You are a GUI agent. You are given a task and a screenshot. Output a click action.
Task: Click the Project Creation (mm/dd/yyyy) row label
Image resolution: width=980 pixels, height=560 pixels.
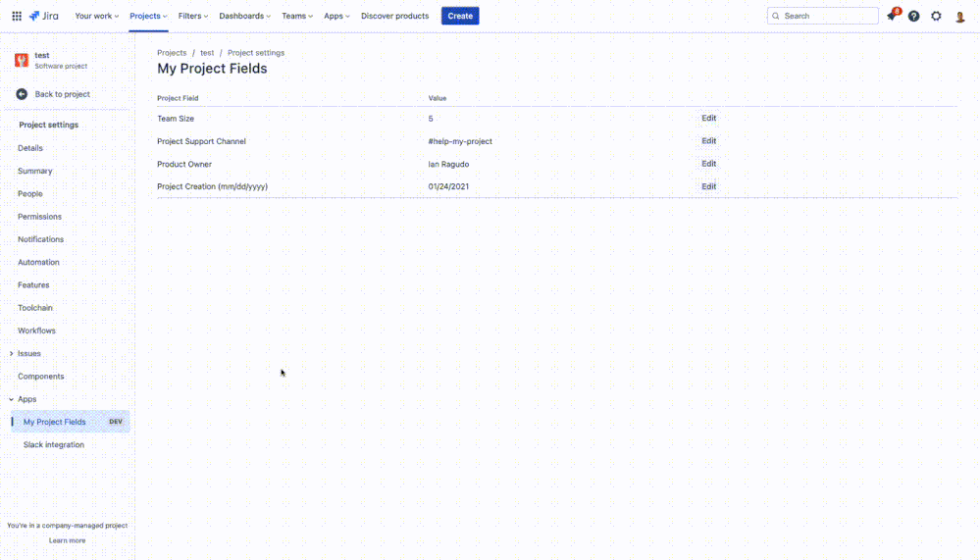[x=213, y=187]
